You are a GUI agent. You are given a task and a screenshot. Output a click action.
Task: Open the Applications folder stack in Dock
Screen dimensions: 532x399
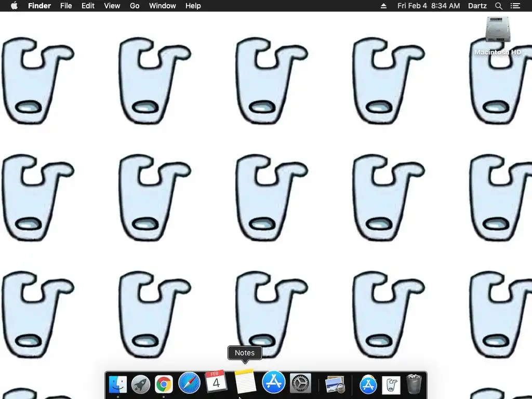point(368,385)
